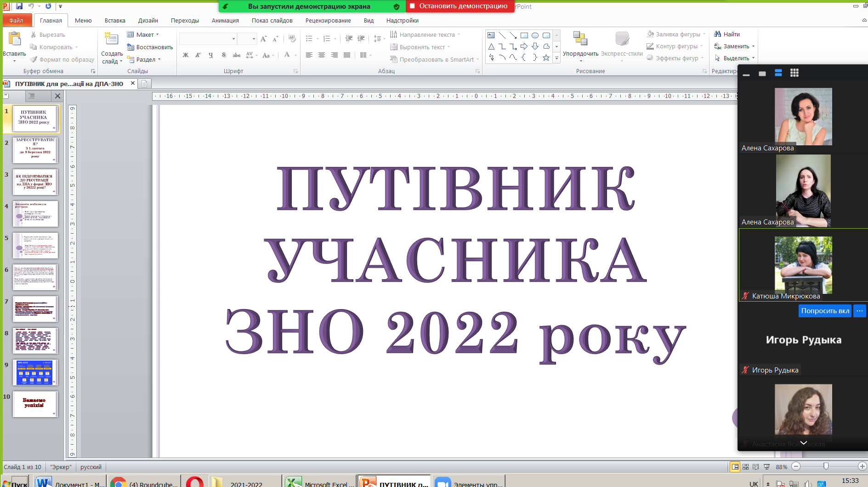Image resolution: width=868 pixels, height=487 pixels.
Task: Open the Animation (Анимация) ribbon tab
Action: [x=225, y=21]
